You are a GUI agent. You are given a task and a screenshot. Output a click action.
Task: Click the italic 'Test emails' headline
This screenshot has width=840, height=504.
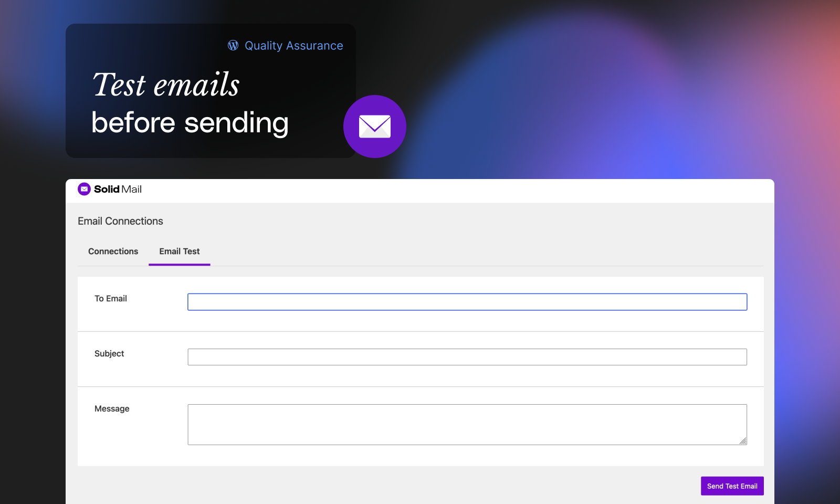point(166,85)
